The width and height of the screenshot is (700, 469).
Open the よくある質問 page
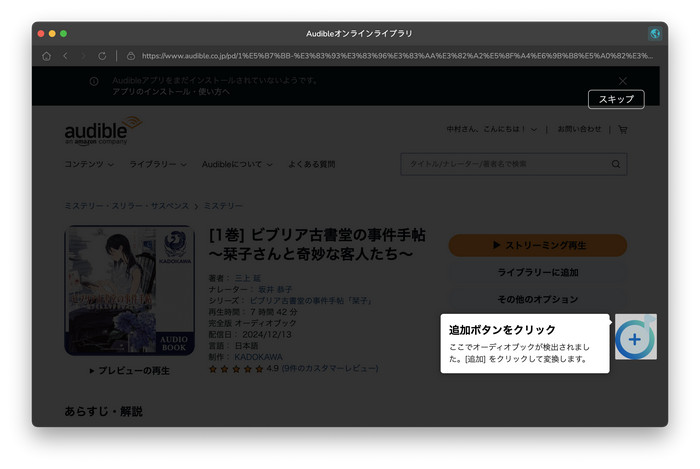tap(312, 164)
